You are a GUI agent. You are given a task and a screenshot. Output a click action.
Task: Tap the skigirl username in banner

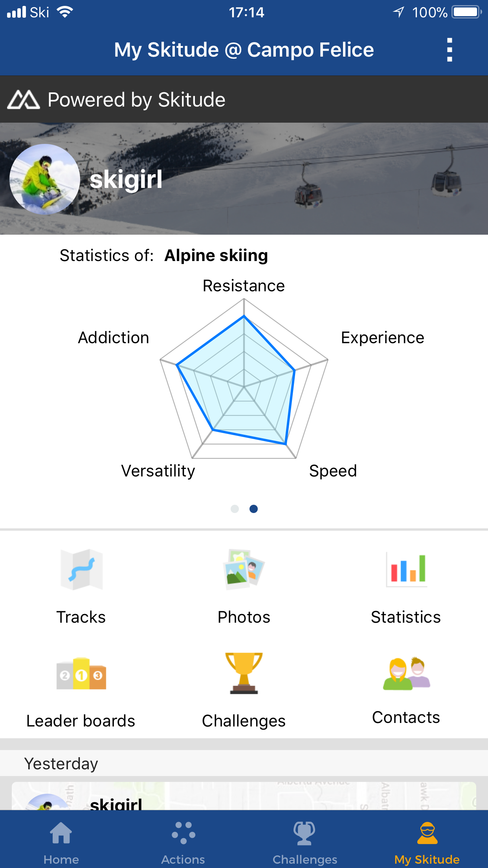[x=126, y=180]
